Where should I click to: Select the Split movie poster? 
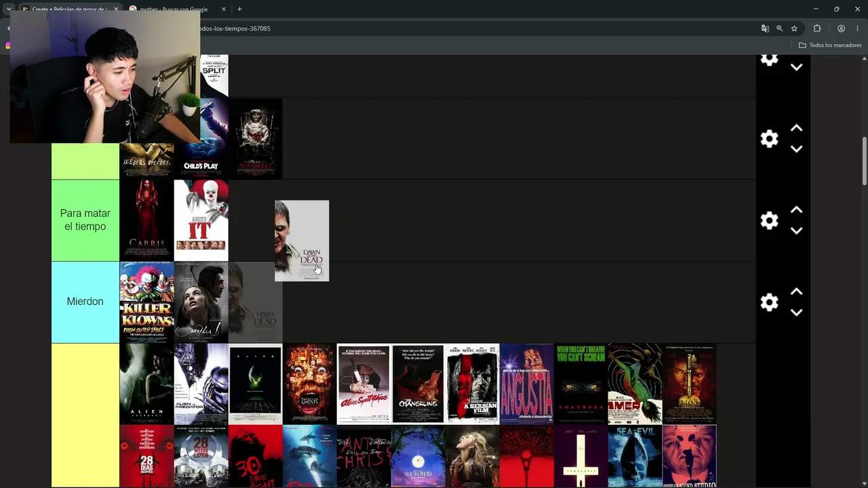(214, 75)
